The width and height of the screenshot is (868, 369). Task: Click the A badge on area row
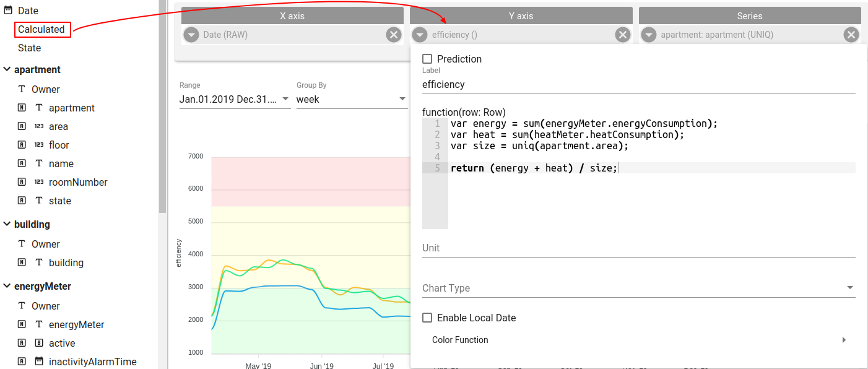click(22, 126)
